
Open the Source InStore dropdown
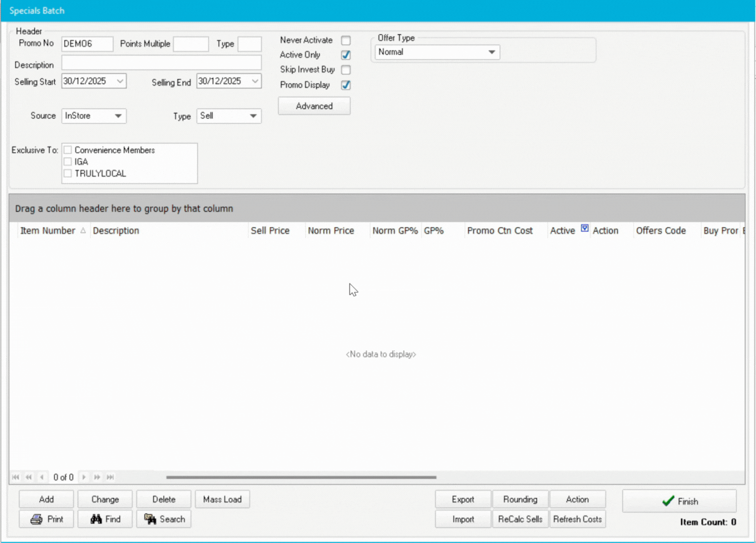coord(118,116)
